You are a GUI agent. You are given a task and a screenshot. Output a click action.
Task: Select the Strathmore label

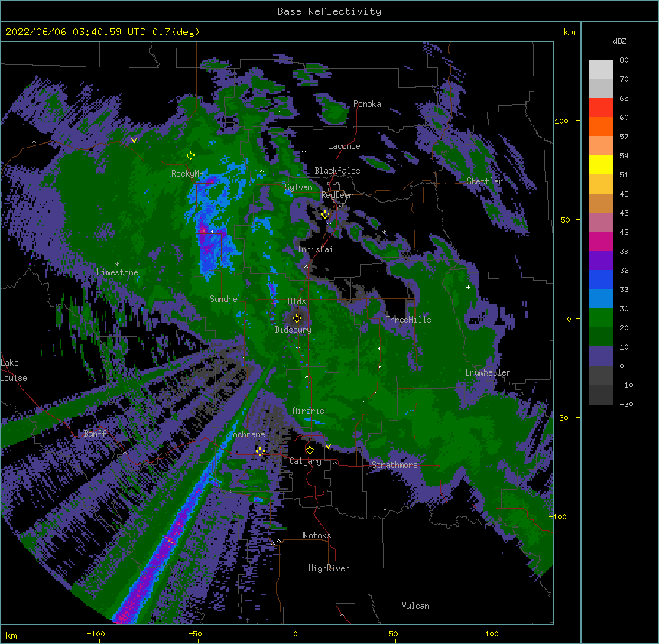coord(395,465)
